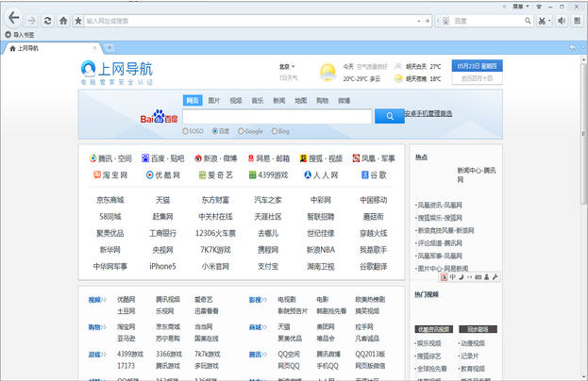Screen dimensions: 588x381
Task: Open new tab with plus button
Action: pos(109,48)
